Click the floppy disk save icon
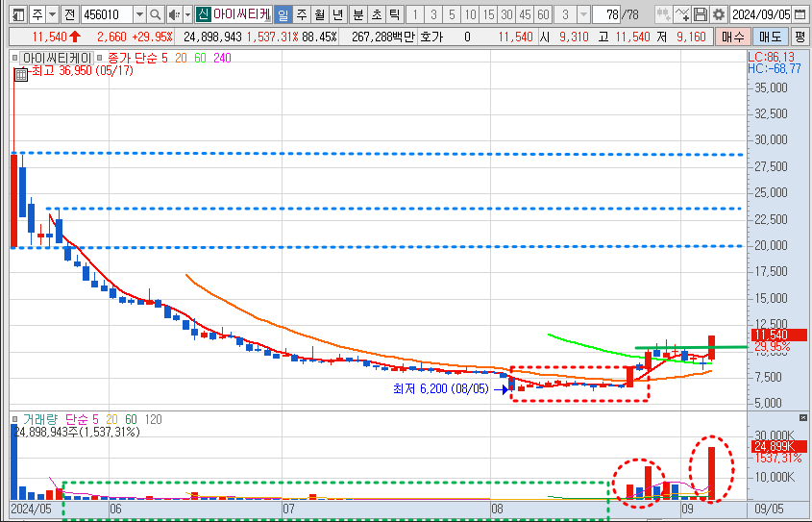Viewport: 812px width, 522px height. tap(701, 14)
